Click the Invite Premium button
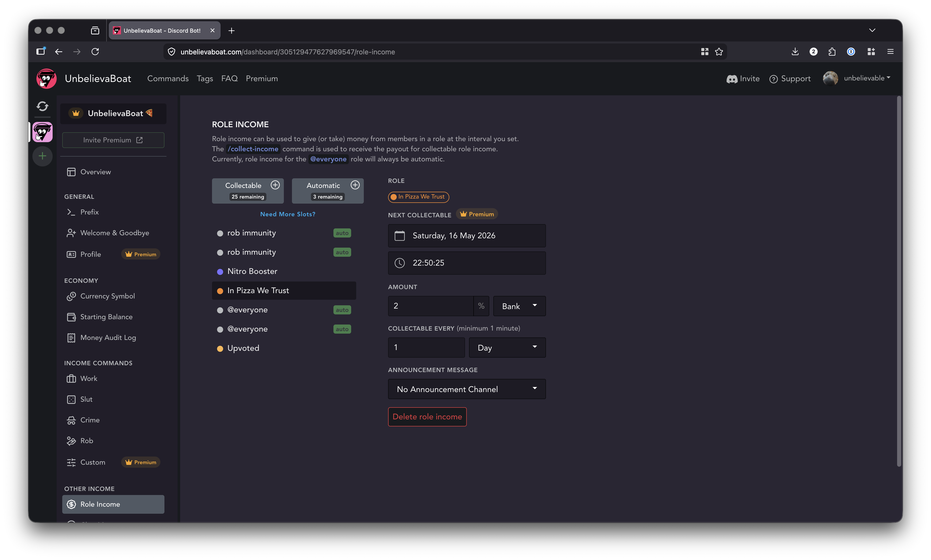 pos(113,140)
